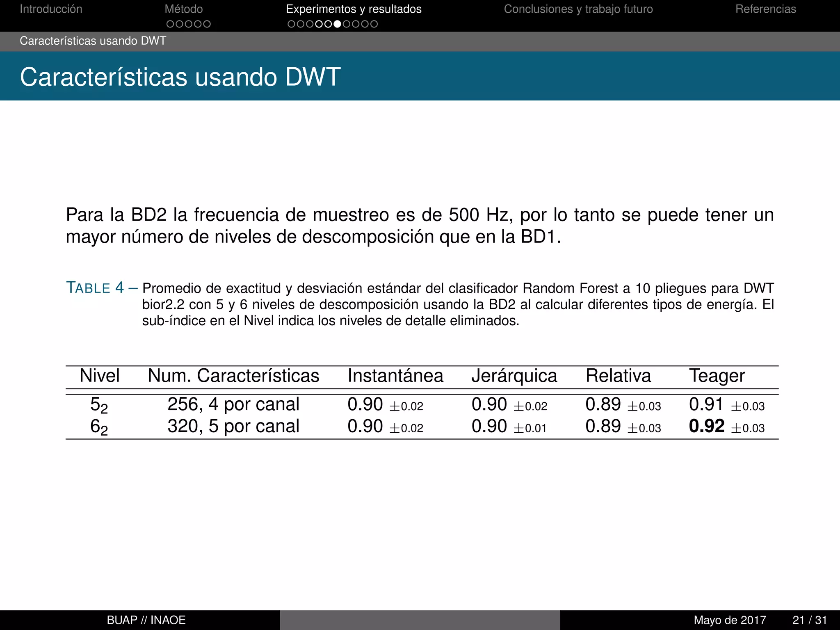Click the level 5 row label
The height and width of the screenshot is (630, 840).
tap(99, 406)
